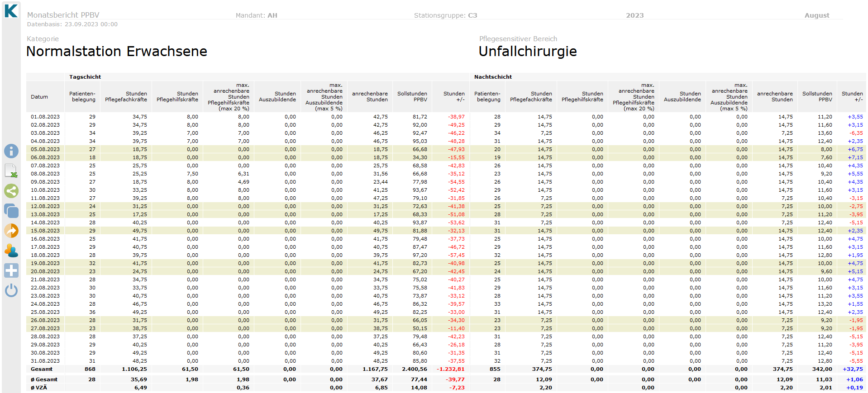Click the Tagschicht section header

click(85, 77)
